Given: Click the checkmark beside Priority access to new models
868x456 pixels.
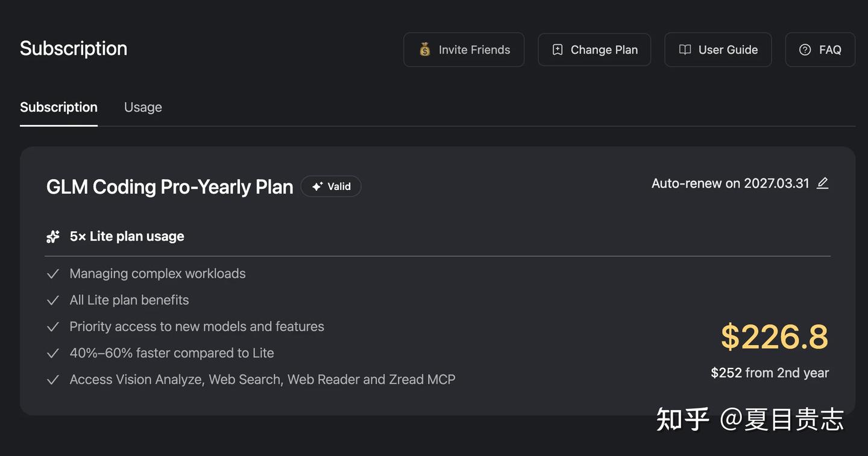Looking at the screenshot, I should pos(53,327).
